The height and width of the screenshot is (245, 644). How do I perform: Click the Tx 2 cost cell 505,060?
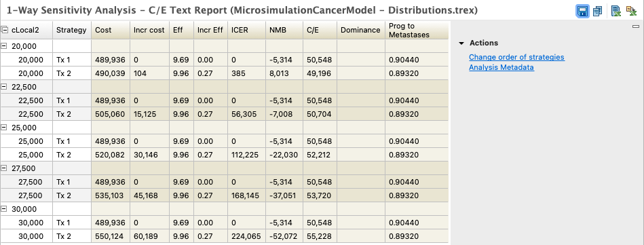(111, 114)
